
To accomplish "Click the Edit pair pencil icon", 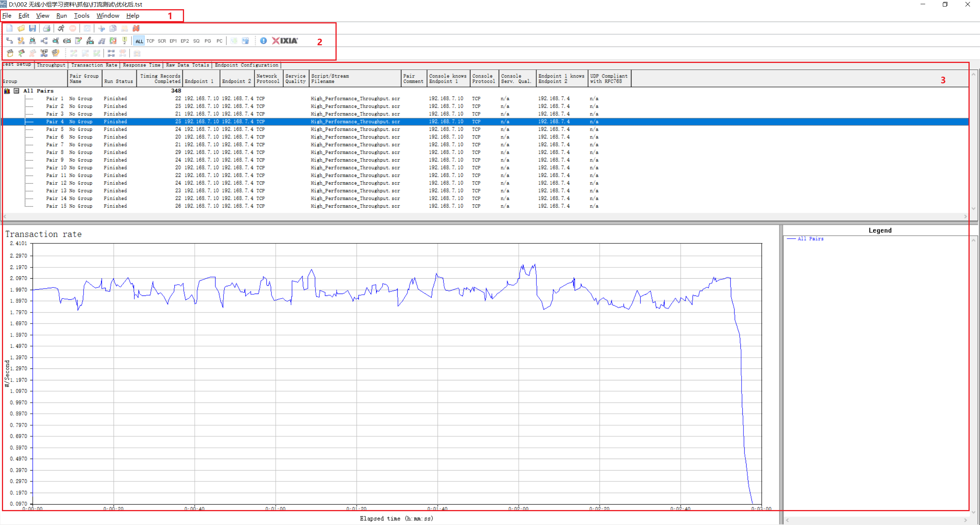I will [x=79, y=41].
